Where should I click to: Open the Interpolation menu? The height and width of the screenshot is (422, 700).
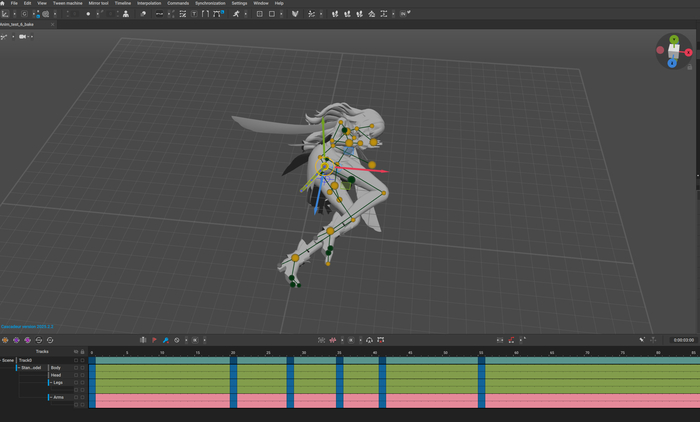pyautogui.click(x=148, y=3)
